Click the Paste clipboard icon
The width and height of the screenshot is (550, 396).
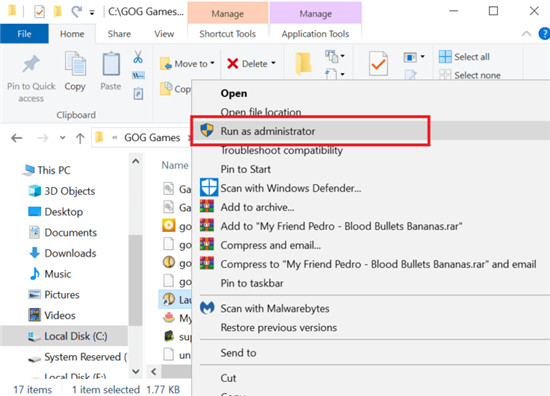coord(111,64)
